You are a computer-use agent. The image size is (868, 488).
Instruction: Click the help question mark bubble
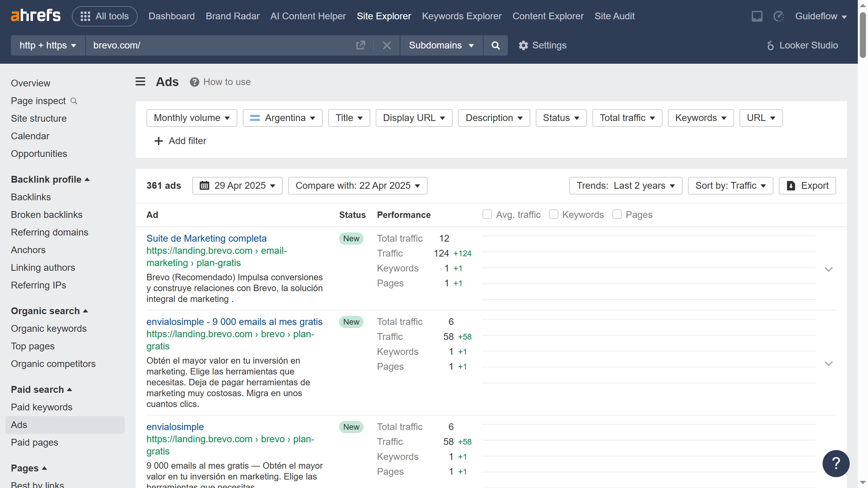pos(836,463)
